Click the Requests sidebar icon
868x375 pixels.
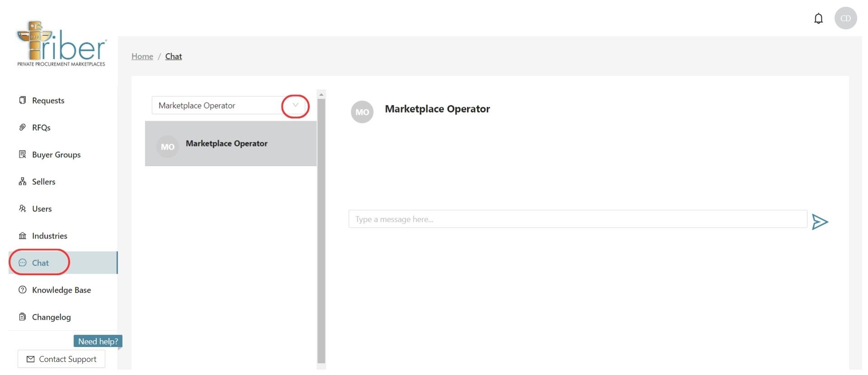(x=23, y=100)
